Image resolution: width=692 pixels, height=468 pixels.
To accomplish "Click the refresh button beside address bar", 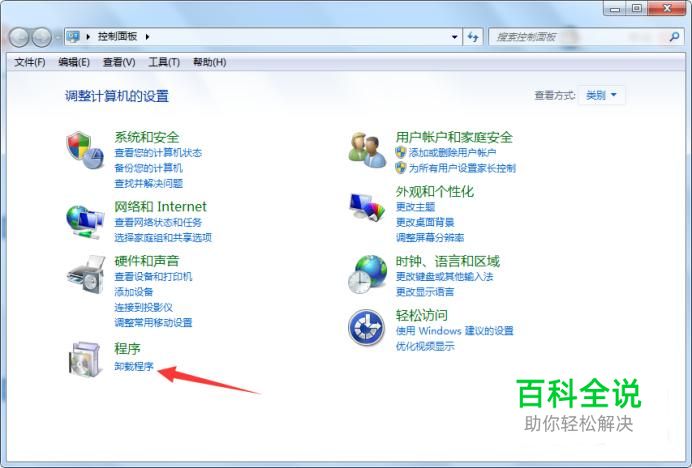I will click(473, 37).
